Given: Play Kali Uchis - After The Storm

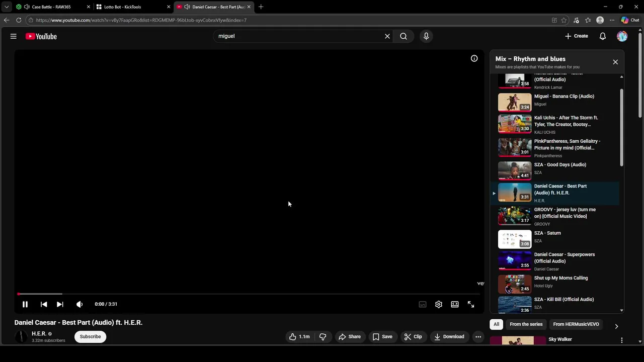Looking at the screenshot, I should [x=555, y=124].
